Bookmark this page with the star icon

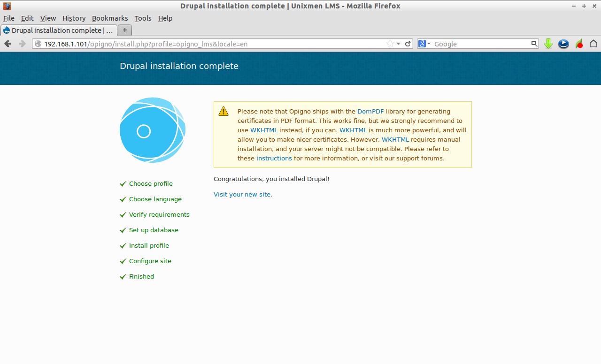point(390,44)
